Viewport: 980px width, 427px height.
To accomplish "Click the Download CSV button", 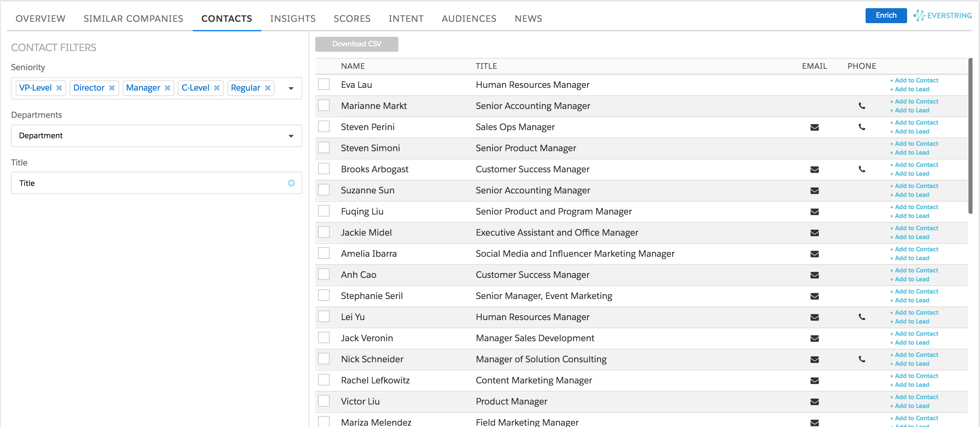I will click(x=357, y=44).
